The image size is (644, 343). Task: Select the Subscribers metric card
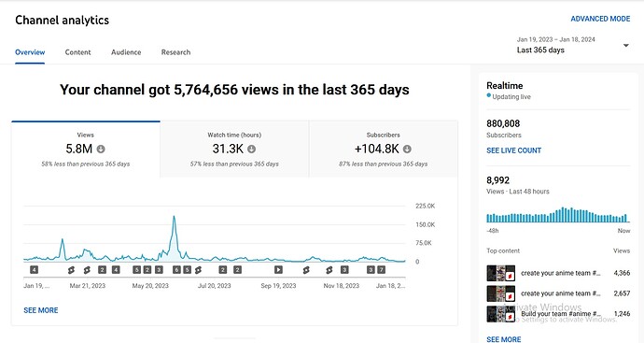click(384, 149)
